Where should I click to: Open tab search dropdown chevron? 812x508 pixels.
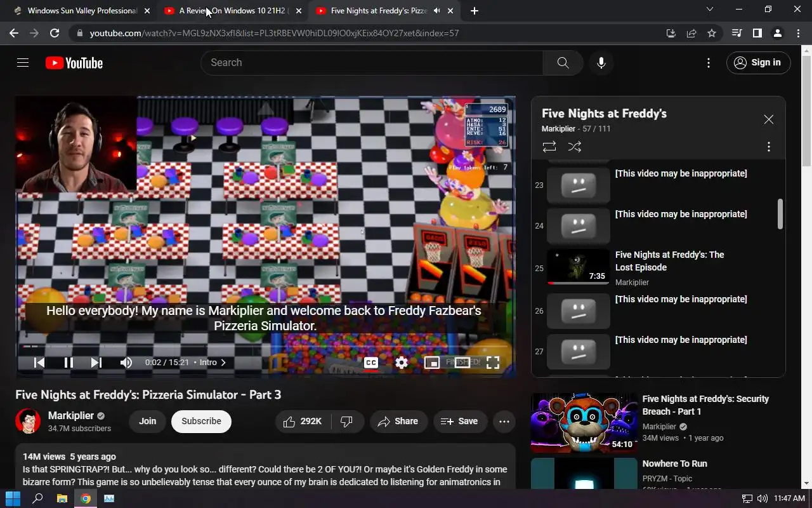point(710,10)
